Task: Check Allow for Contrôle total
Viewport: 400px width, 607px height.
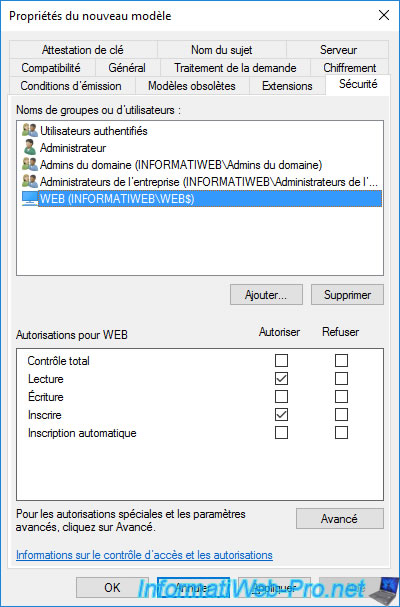Action: click(282, 360)
